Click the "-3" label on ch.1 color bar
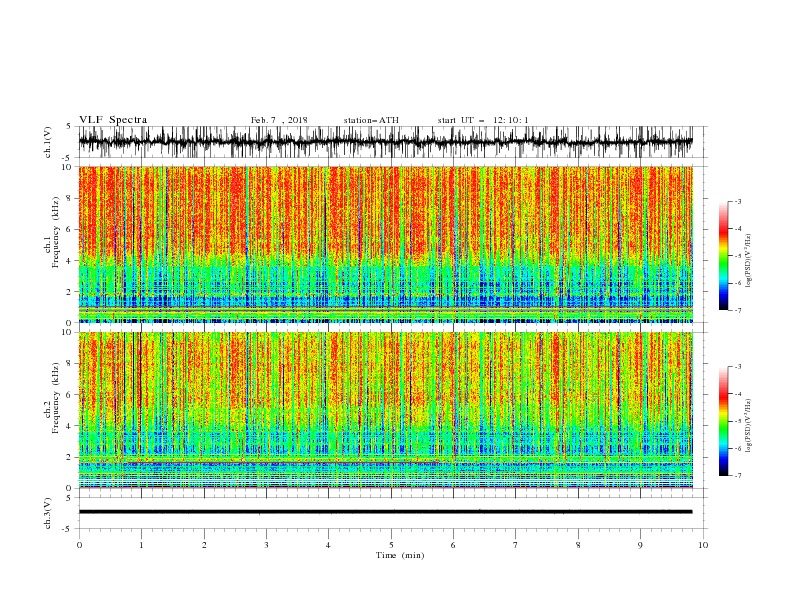 [737, 201]
